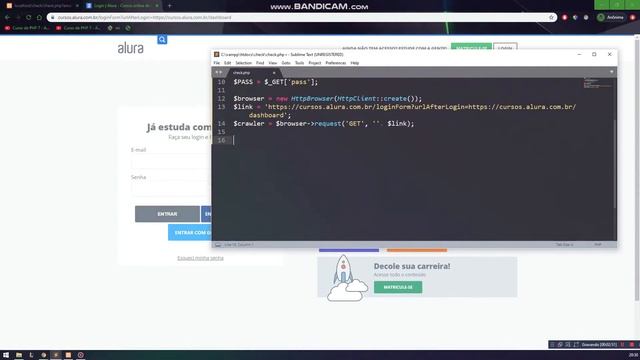This screenshot has width=640, height=360.
Task: Close the localhost check.php browser tab
Action: point(77,6)
